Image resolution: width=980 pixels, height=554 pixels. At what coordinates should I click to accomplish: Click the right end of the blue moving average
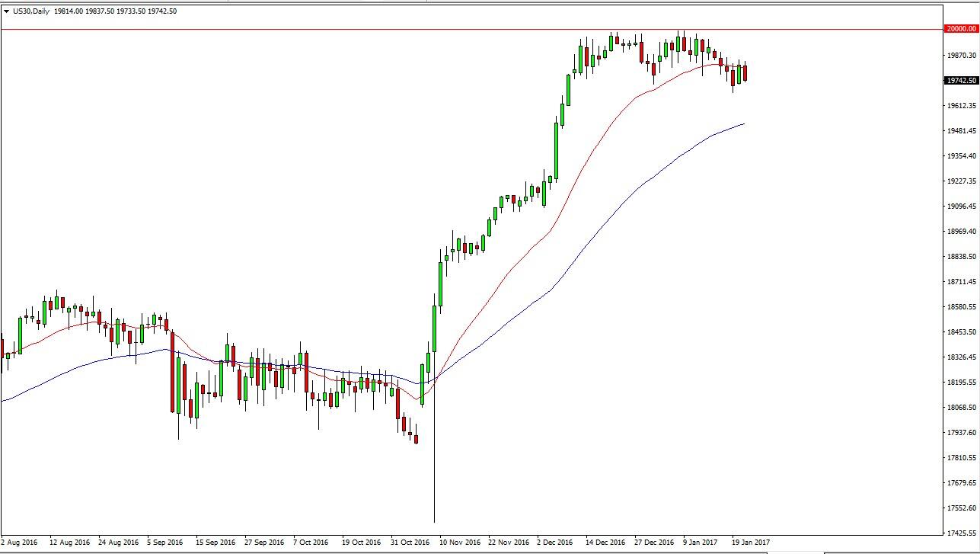[x=742, y=124]
